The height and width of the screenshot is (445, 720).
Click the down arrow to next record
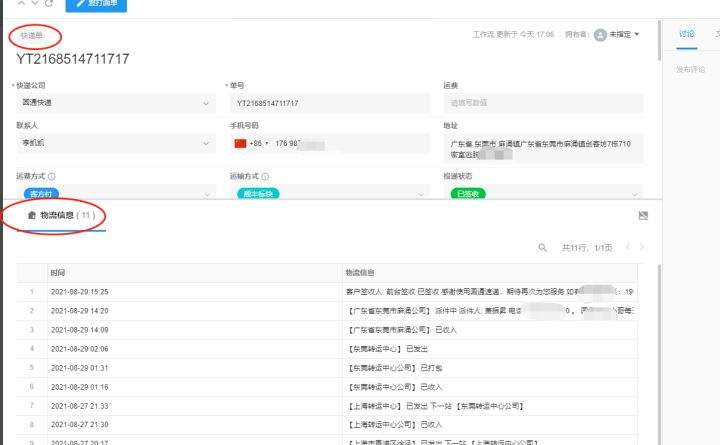(35, 4)
